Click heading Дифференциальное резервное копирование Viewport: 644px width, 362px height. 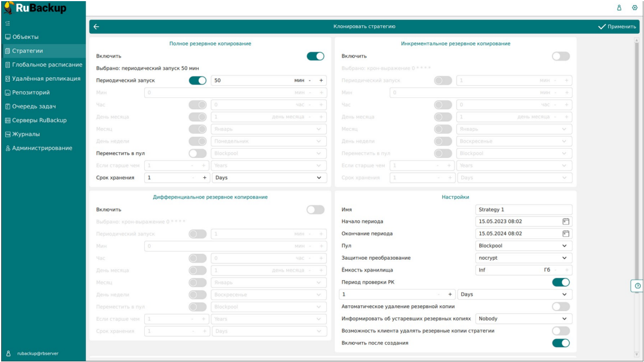coord(210,197)
